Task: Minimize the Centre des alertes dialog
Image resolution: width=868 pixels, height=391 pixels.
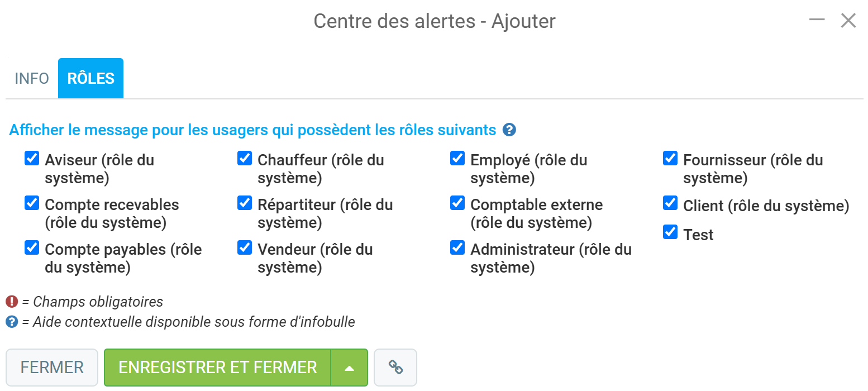Action: [817, 20]
